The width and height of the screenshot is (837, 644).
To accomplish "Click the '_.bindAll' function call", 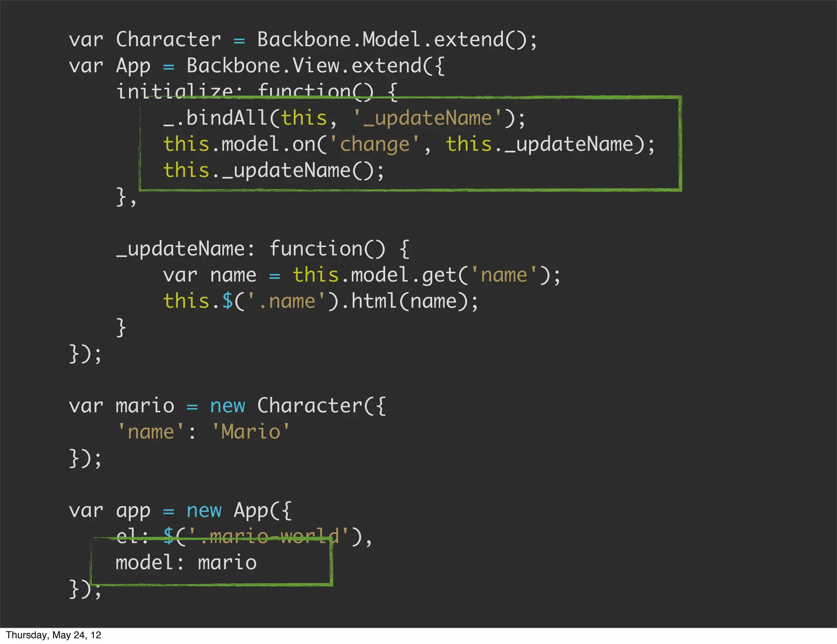I will coord(215,119).
